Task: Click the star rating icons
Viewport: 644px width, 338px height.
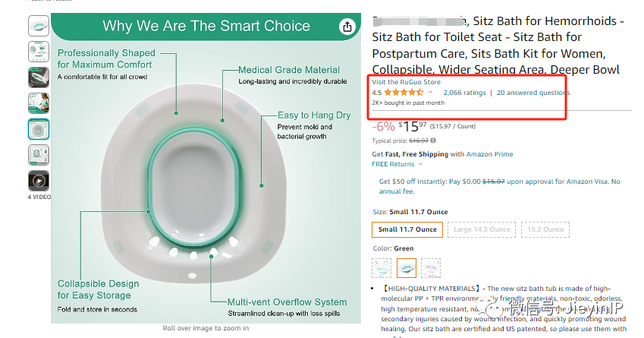Action: 404,93
